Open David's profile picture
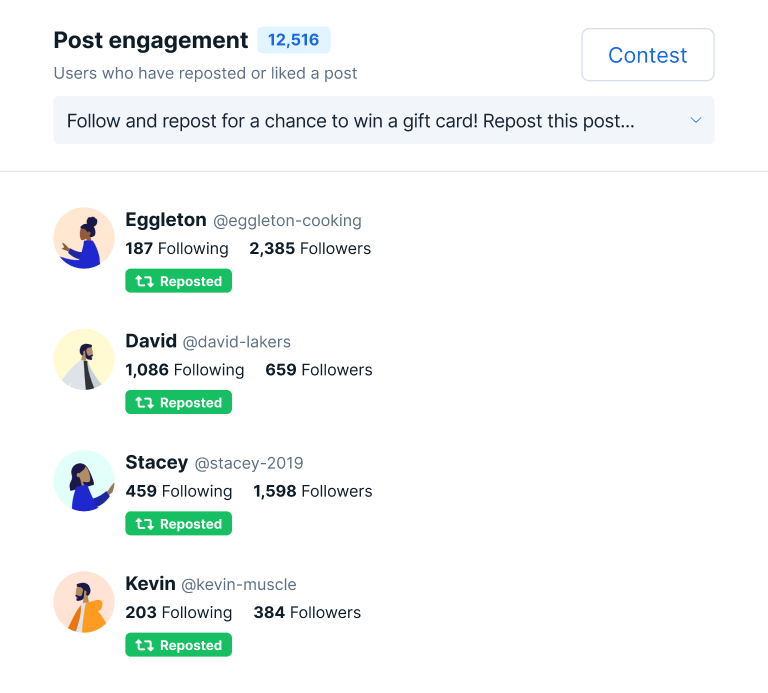768x693 pixels. coord(84,359)
